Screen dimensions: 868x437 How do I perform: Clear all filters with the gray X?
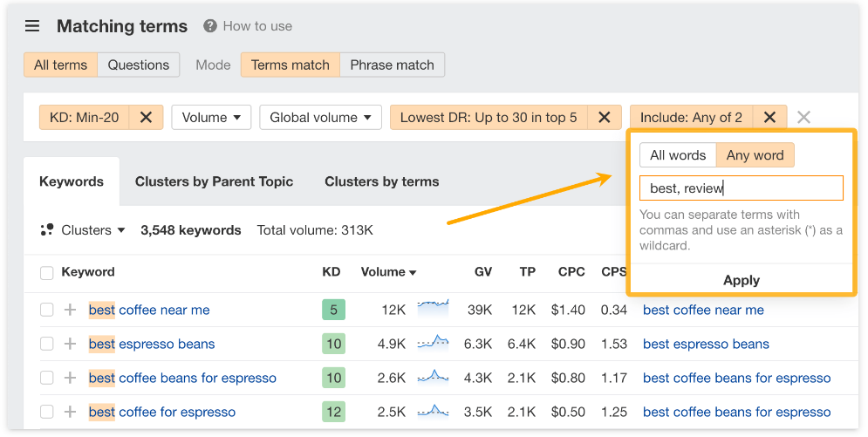coord(804,118)
